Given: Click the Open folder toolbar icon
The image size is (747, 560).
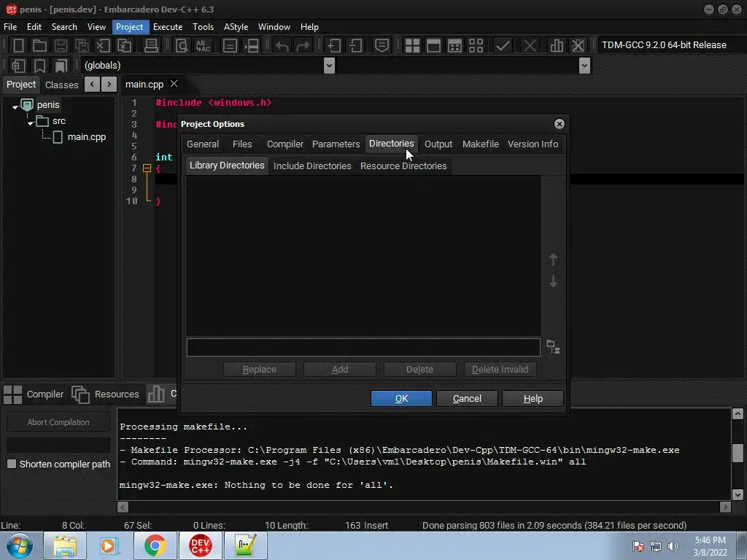Looking at the screenshot, I should 39,46.
